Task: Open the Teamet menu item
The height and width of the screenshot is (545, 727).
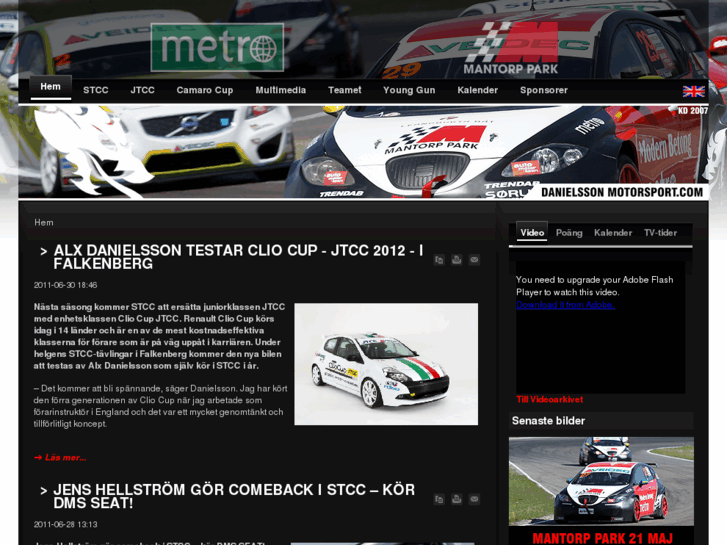Action: [x=344, y=90]
